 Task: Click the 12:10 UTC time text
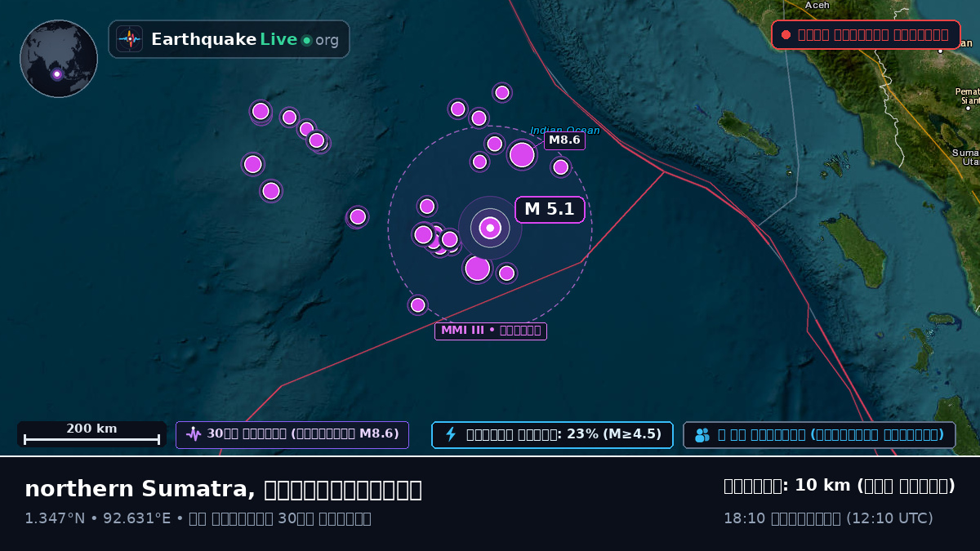(x=828, y=518)
